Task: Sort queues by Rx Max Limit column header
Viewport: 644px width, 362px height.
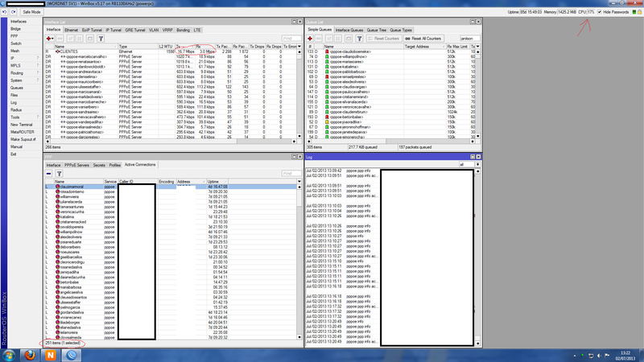Action: click(x=458, y=47)
